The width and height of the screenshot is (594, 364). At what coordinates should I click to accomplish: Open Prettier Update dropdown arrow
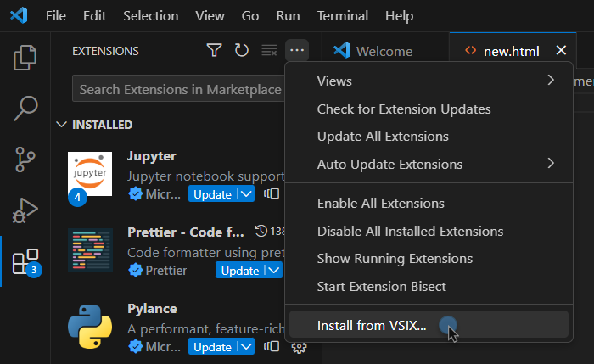tap(272, 271)
